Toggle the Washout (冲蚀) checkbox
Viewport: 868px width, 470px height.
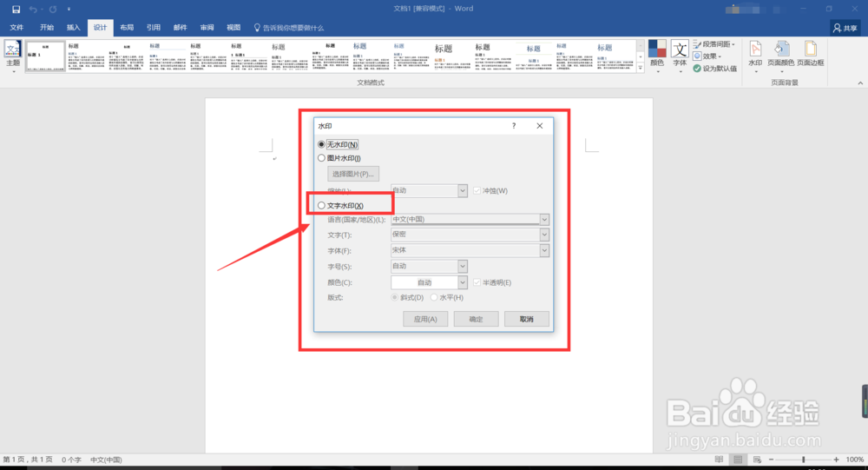click(x=477, y=190)
